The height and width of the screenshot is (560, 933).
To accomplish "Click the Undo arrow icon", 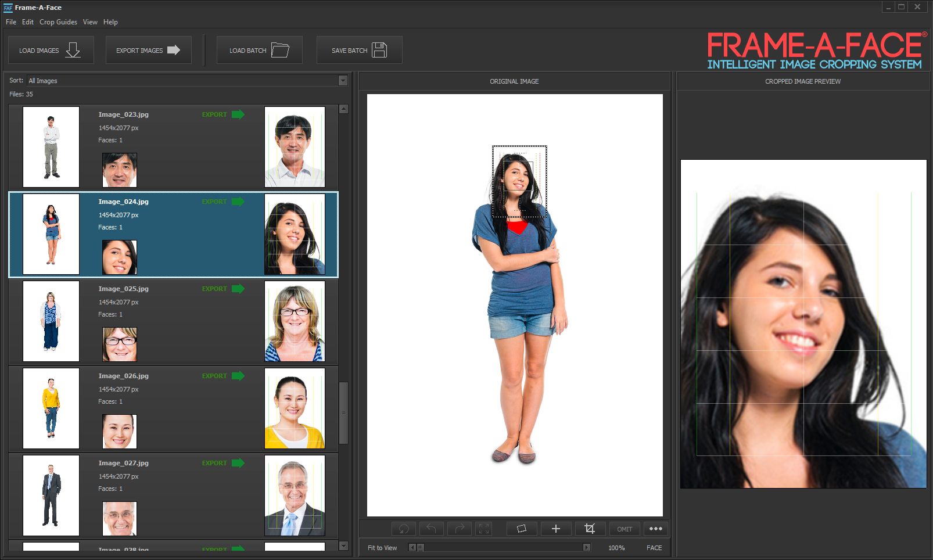I will click(x=430, y=529).
